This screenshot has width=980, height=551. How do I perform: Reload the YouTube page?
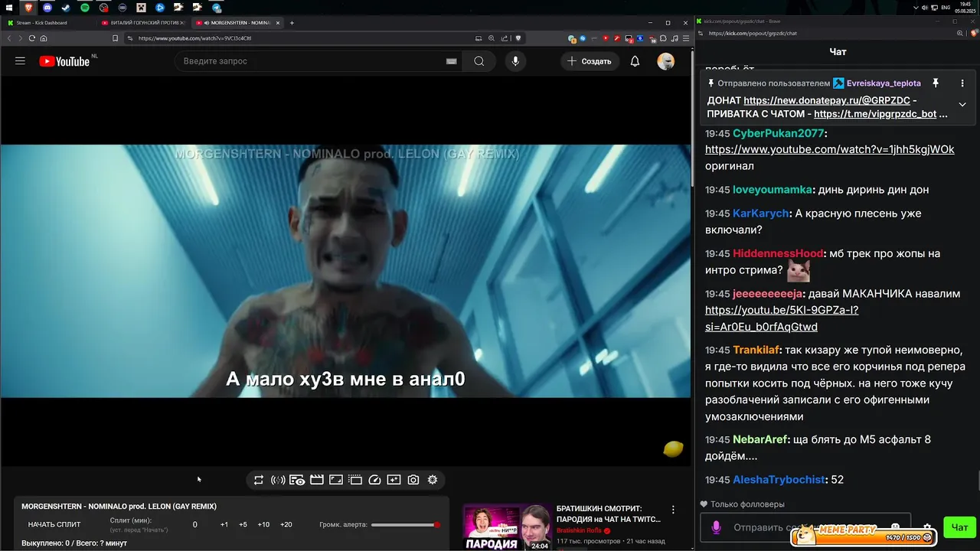click(31, 38)
